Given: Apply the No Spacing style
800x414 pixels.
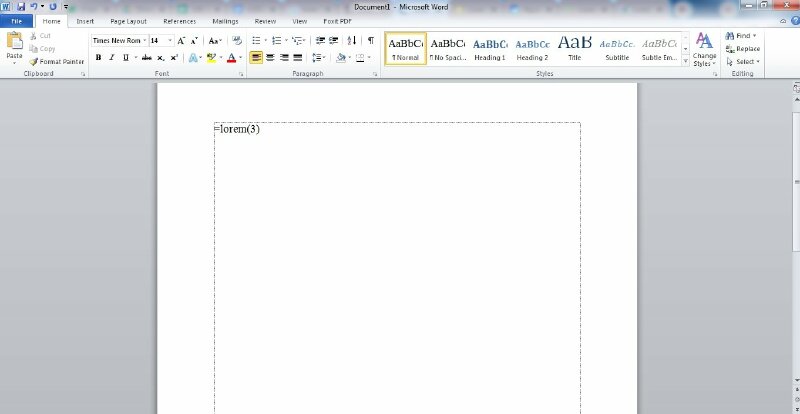Looking at the screenshot, I should pos(447,48).
